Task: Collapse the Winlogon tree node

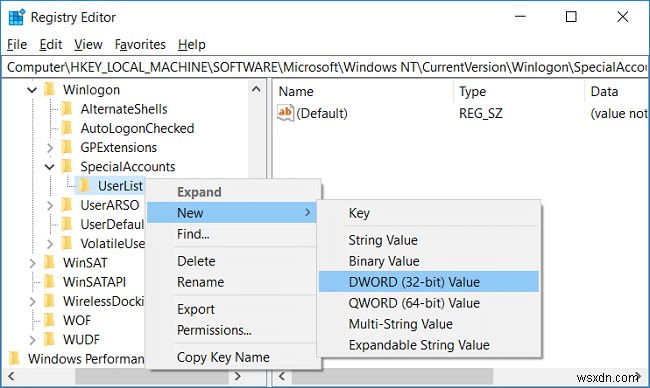Action: [32, 90]
